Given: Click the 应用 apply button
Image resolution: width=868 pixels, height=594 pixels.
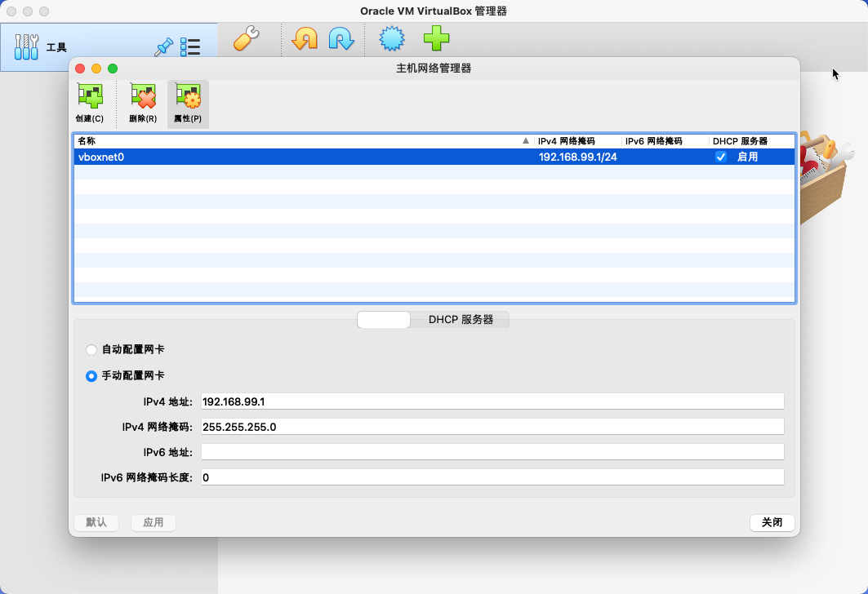Looking at the screenshot, I should tap(154, 523).
